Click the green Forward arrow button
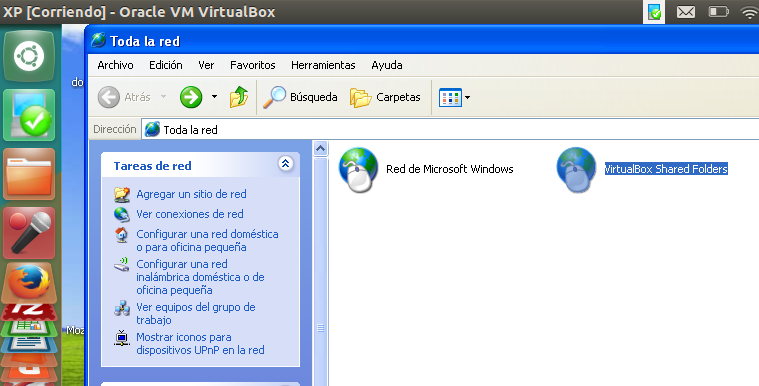 (x=191, y=97)
